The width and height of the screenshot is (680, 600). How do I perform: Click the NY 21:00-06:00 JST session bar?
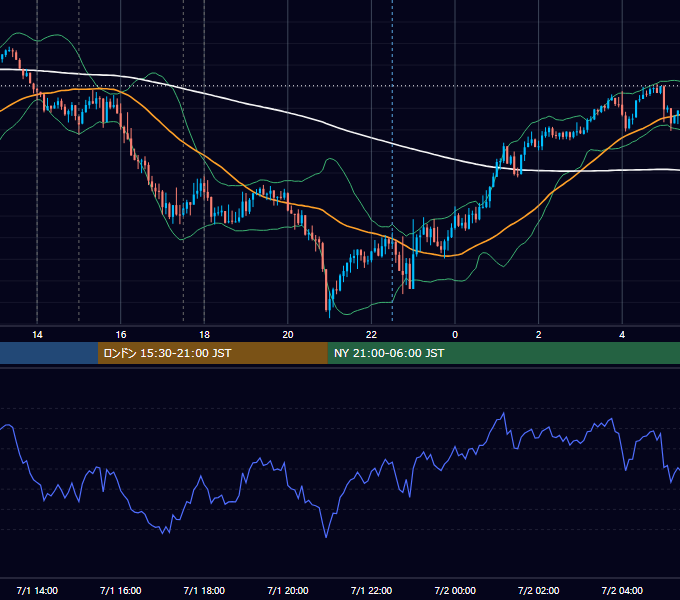pos(503,353)
